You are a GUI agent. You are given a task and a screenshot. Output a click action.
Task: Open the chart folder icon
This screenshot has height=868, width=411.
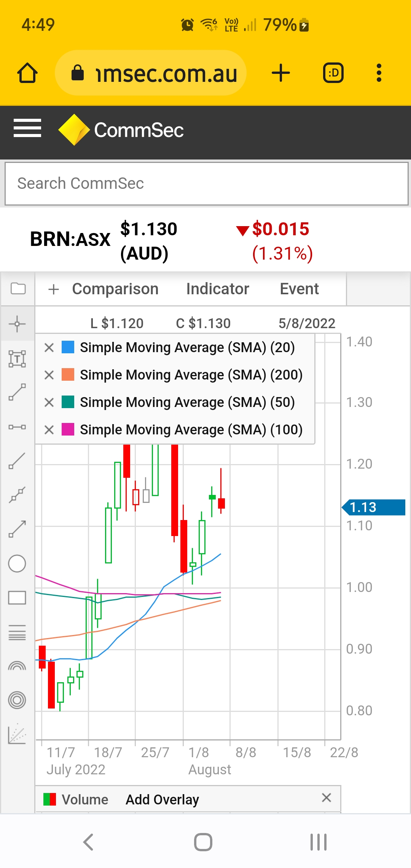click(18, 289)
